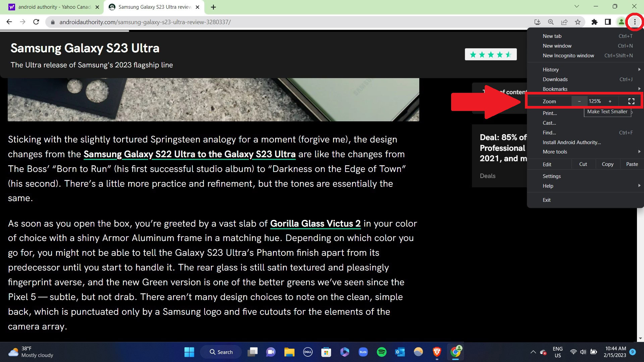644x362 pixels.
Task: Open Spotify from the taskbar
Action: click(x=381, y=352)
